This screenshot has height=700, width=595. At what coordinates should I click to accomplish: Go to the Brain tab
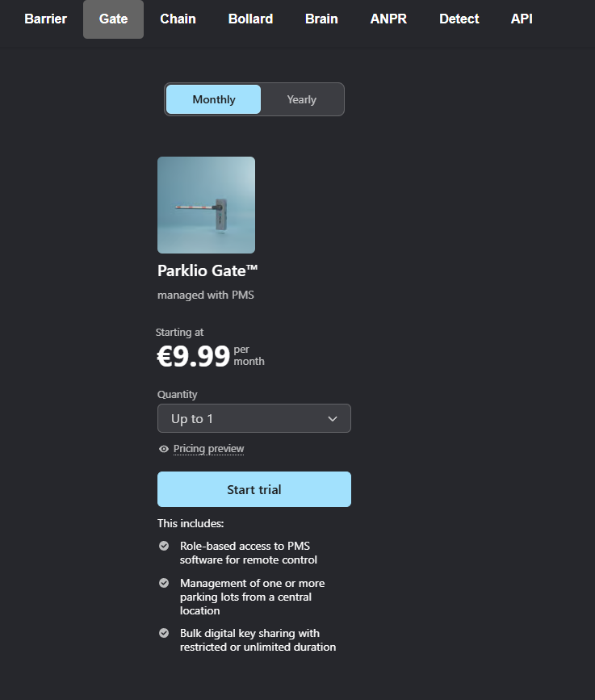coord(321,19)
